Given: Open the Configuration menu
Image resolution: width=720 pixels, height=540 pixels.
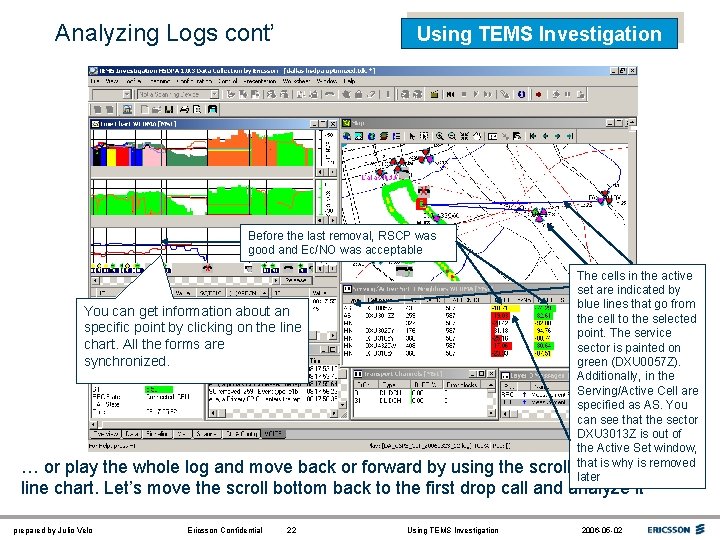Looking at the screenshot, I should (x=196, y=81).
